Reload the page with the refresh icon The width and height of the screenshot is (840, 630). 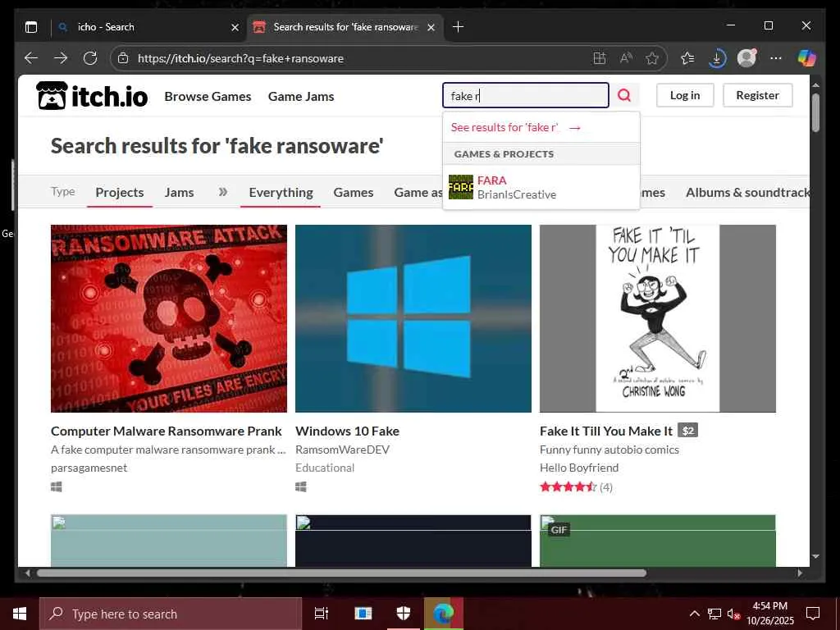click(90, 58)
